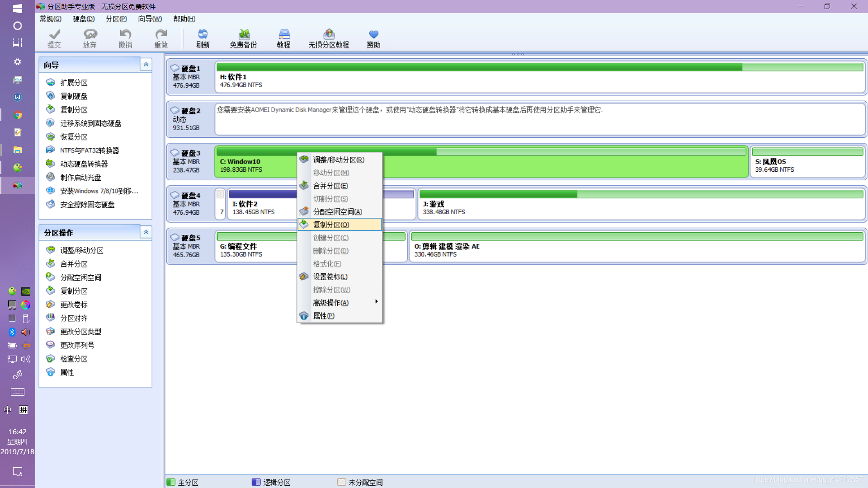Viewport: 868px width, 488px height.
Task: Click the 赞助 heart icon
Action: pyautogui.click(x=373, y=38)
